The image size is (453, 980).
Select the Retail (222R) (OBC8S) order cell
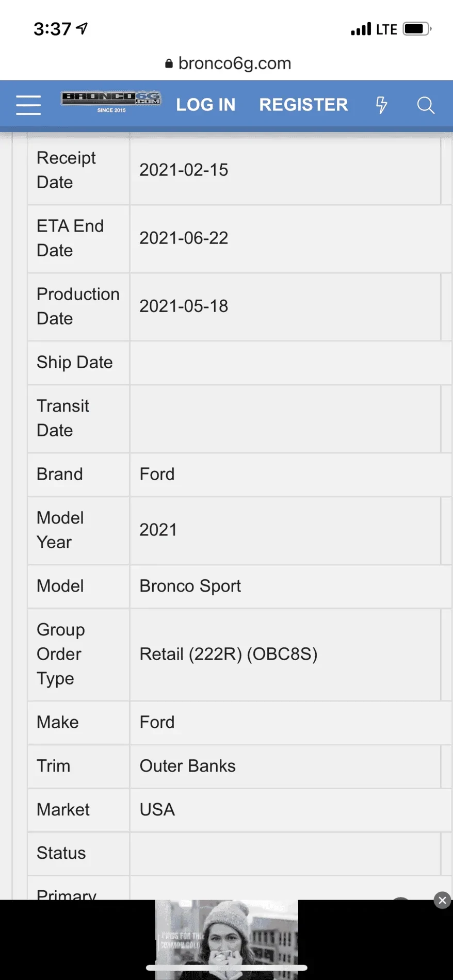click(x=228, y=654)
